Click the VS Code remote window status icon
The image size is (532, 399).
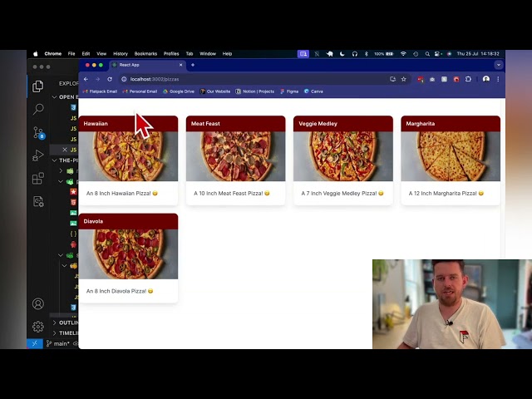(x=35, y=343)
